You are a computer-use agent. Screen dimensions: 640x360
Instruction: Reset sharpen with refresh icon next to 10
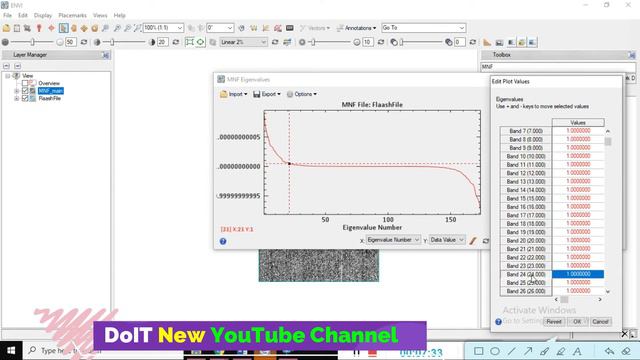[381, 42]
